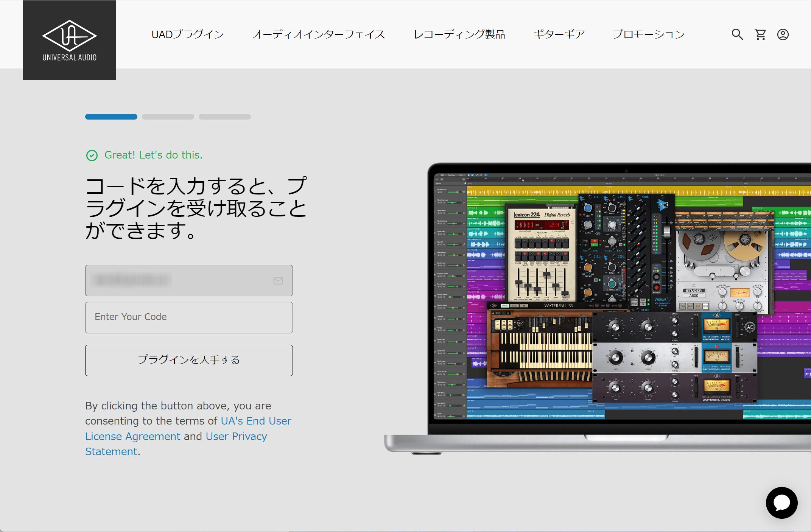Open the ギターギア menu
The height and width of the screenshot is (532, 811).
559,34
